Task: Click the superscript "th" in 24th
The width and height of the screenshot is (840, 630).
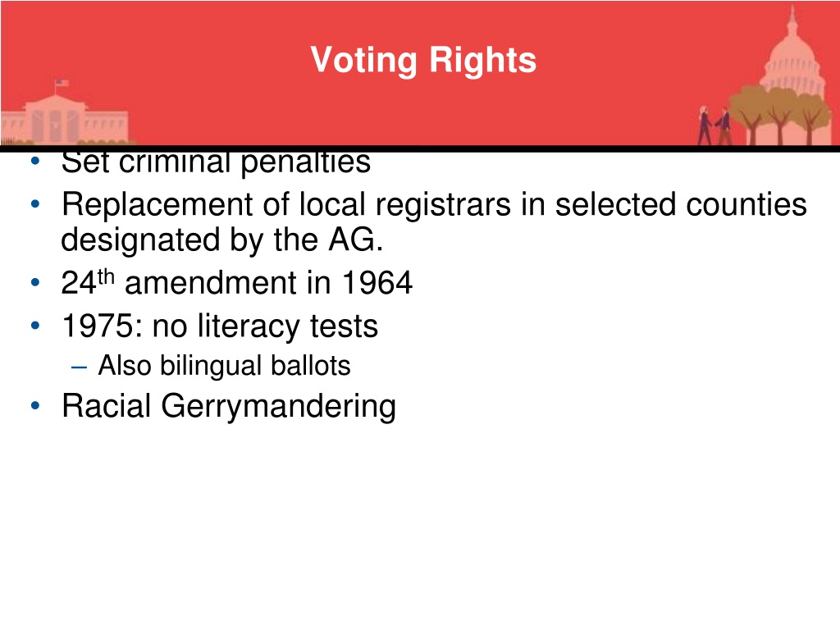Action: (106, 277)
